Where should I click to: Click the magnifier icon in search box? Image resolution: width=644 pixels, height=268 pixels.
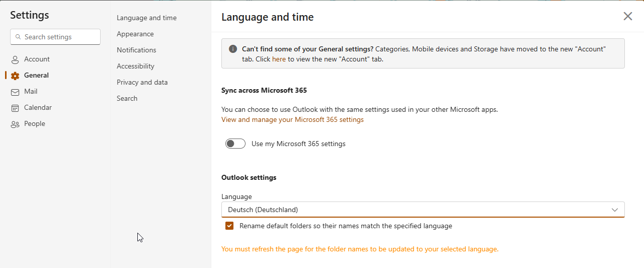coord(19,37)
